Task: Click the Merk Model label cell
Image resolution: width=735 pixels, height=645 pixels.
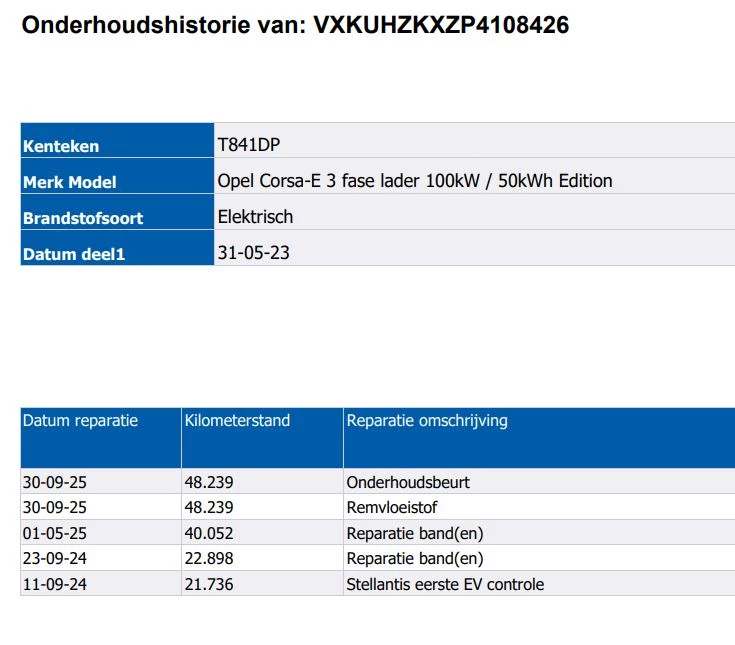Action: pyautogui.click(x=117, y=176)
